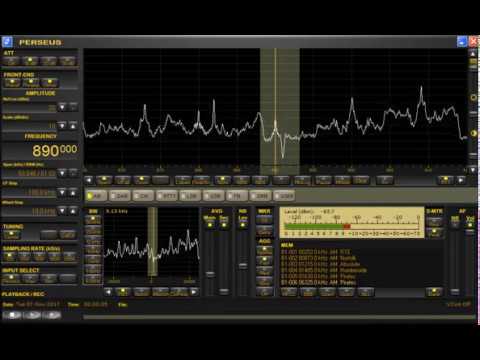Choose the RTTY mode button
Image resolution: width=480 pixels, height=360 pixels.
tap(167, 196)
